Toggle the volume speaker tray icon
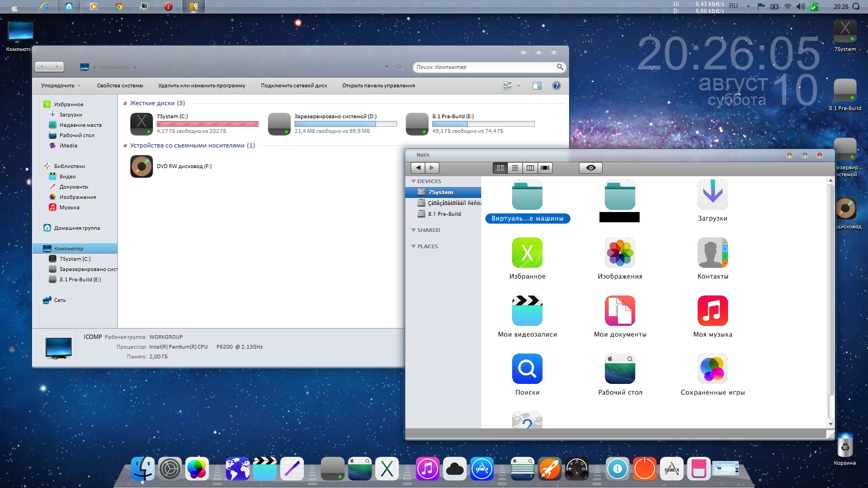The image size is (868, 488). tap(801, 7)
